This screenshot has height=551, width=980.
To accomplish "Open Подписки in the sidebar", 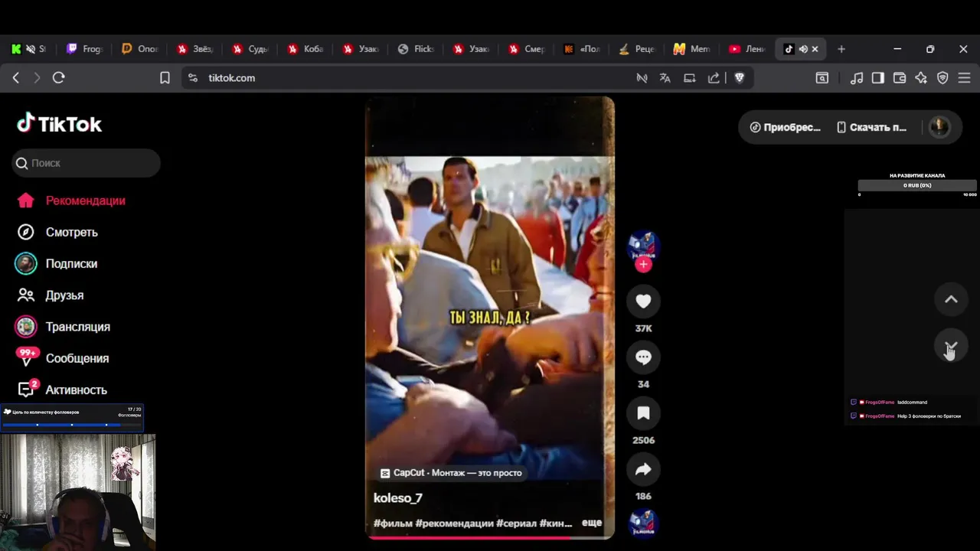I will coord(57,263).
